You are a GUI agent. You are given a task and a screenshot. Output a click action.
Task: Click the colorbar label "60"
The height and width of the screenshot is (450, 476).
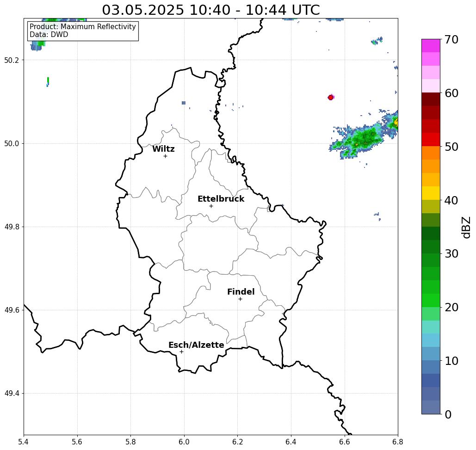coord(451,93)
